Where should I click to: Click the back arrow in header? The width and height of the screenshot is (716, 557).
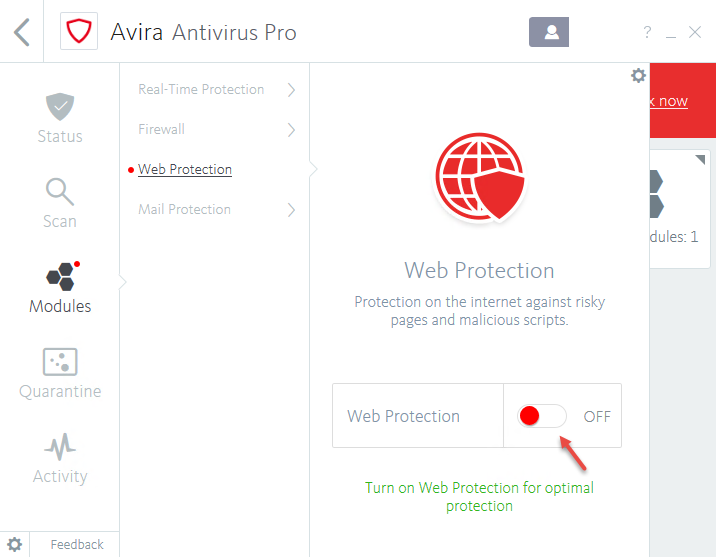tap(22, 32)
